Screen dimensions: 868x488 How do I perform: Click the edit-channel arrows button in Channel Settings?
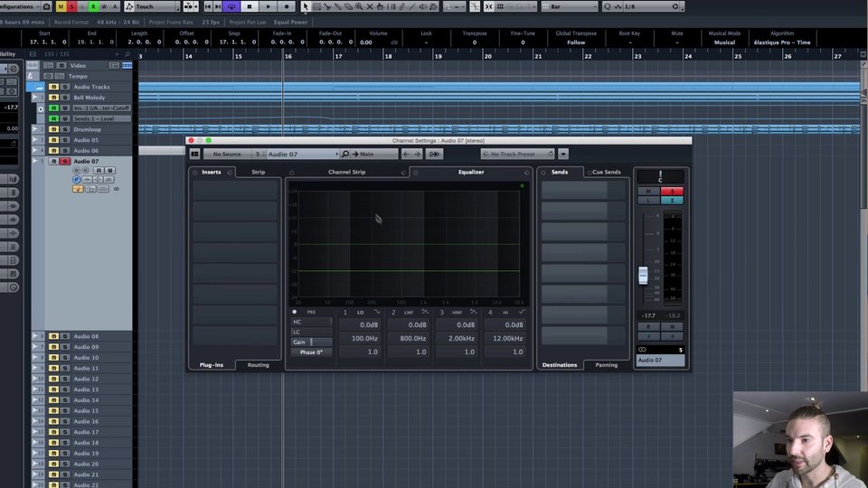435,154
